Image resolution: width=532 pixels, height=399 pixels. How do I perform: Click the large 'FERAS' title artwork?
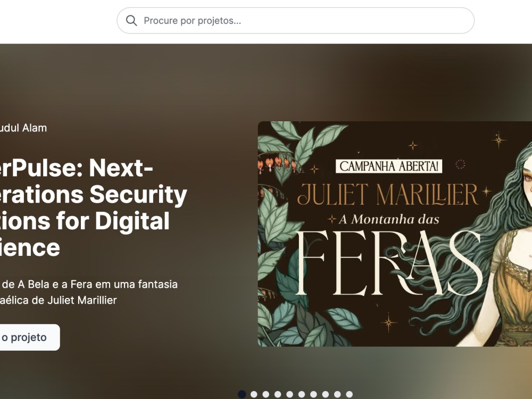click(389, 263)
